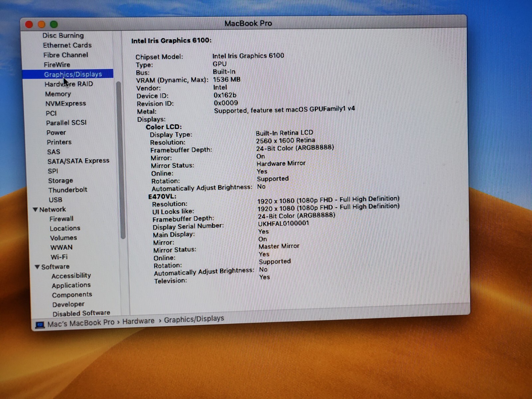The height and width of the screenshot is (399, 532).
Task: Open the Printers section
Action: point(59,142)
